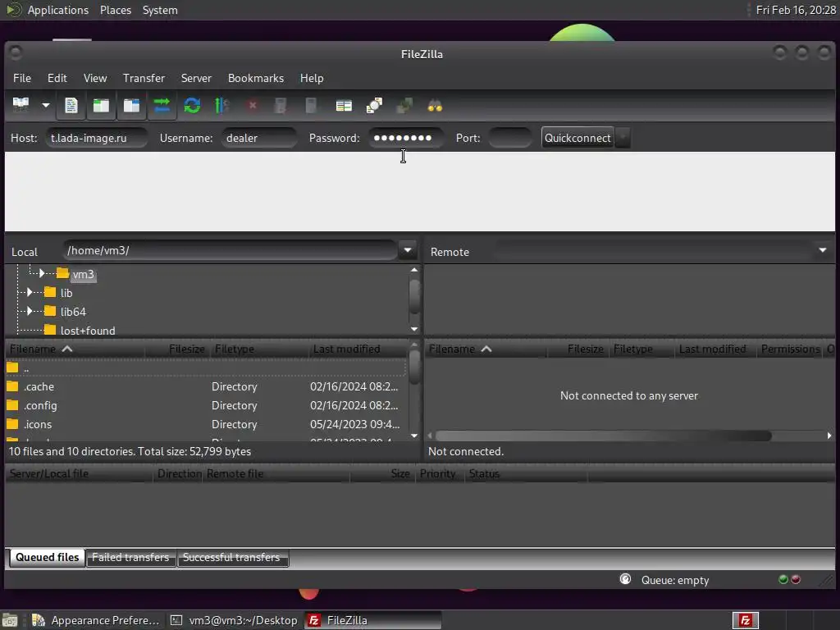Image resolution: width=840 pixels, height=630 pixels.
Task: Select the .icons directory row
Action: pyautogui.click(x=206, y=424)
